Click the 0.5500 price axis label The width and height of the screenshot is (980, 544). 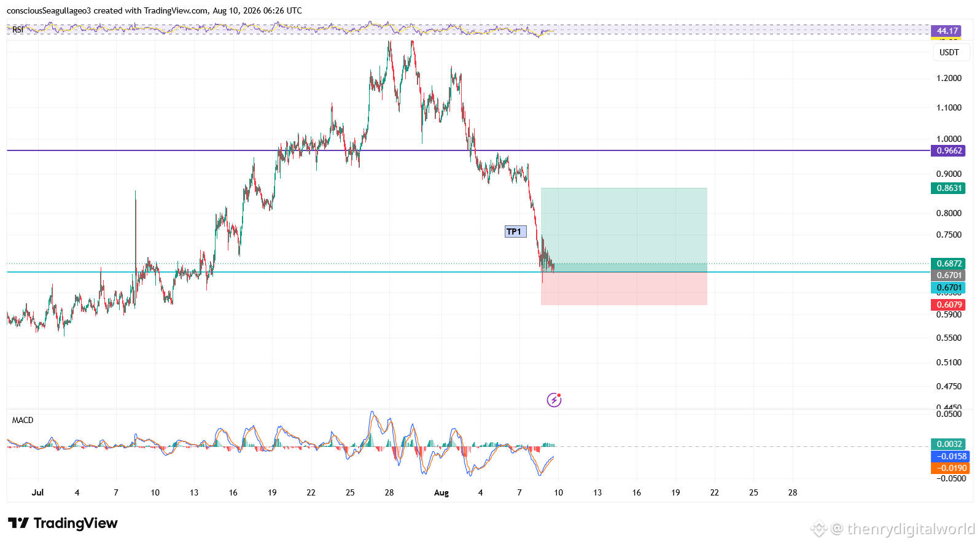point(949,338)
